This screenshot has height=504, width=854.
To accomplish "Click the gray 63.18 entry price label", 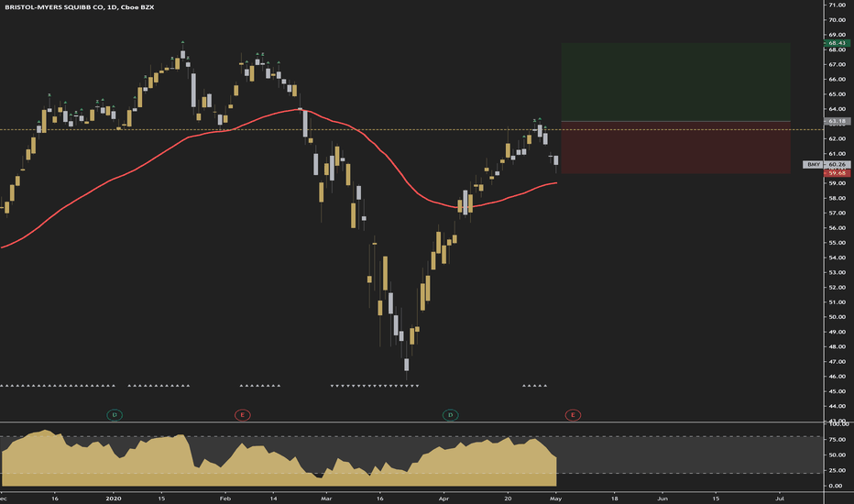I will 838,121.
